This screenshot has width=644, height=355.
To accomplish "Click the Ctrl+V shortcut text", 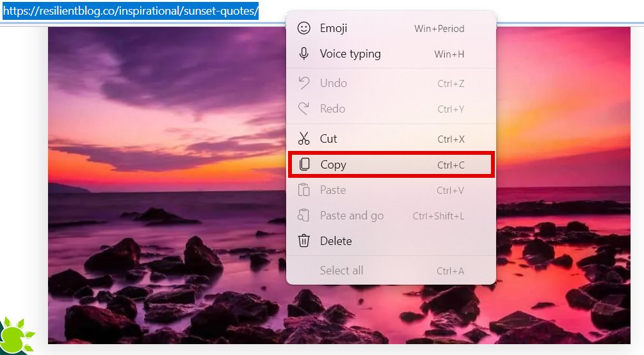I will (x=450, y=191).
